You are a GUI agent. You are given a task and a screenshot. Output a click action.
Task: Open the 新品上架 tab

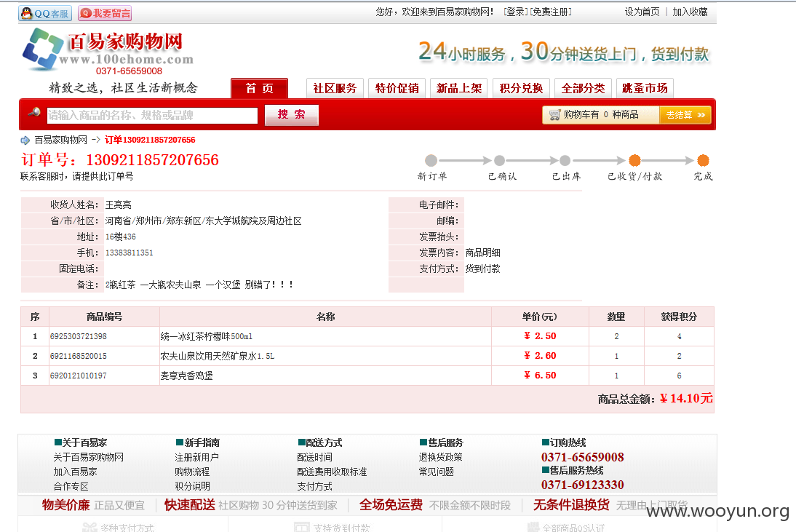[x=459, y=88]
